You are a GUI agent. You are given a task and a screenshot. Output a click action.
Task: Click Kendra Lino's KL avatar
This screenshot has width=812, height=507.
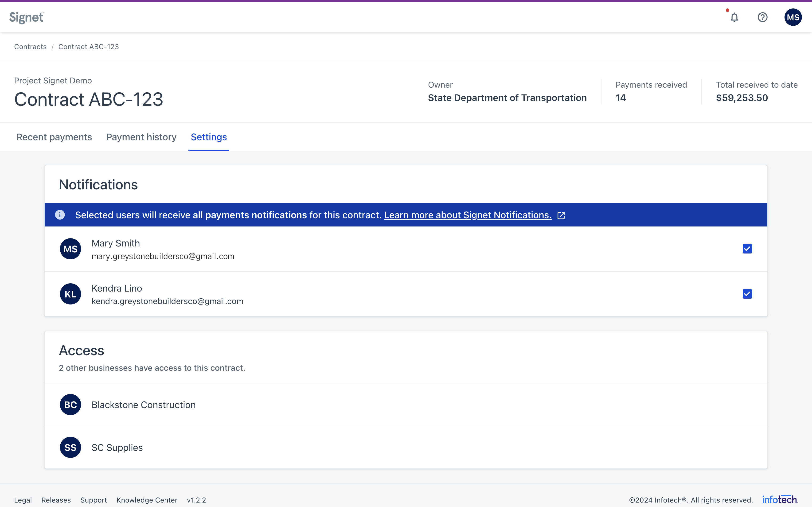point(70,294)
